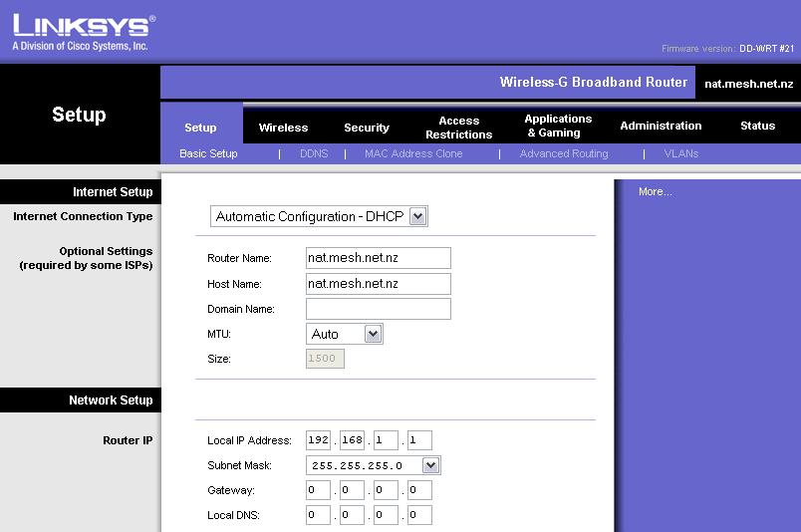This screenshot has height=532, width=801.
Task: Click the first Local IP octet 192
Action: 318,440
